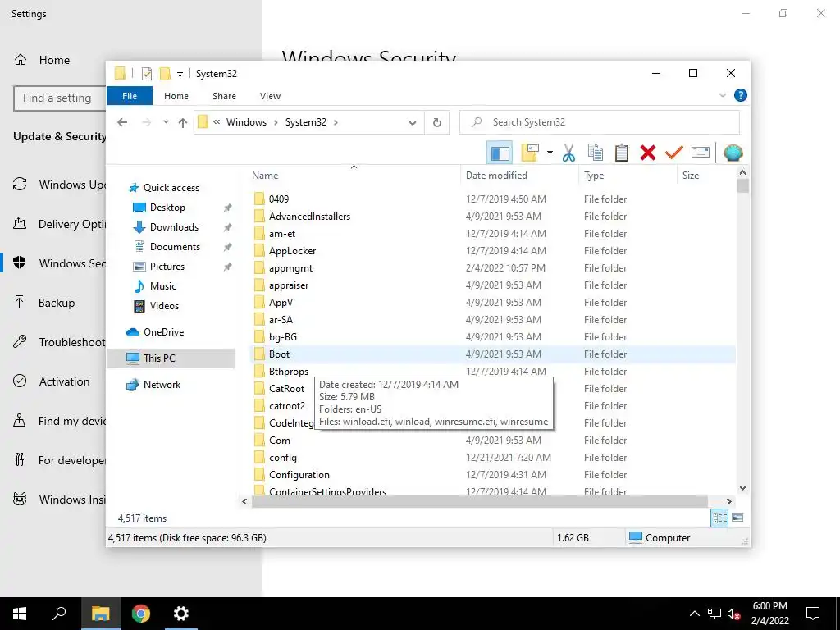The width and height of the screenshot is (840, 630).
Task: Open Google Chrome from the taskbar
Action: [141, 614]
